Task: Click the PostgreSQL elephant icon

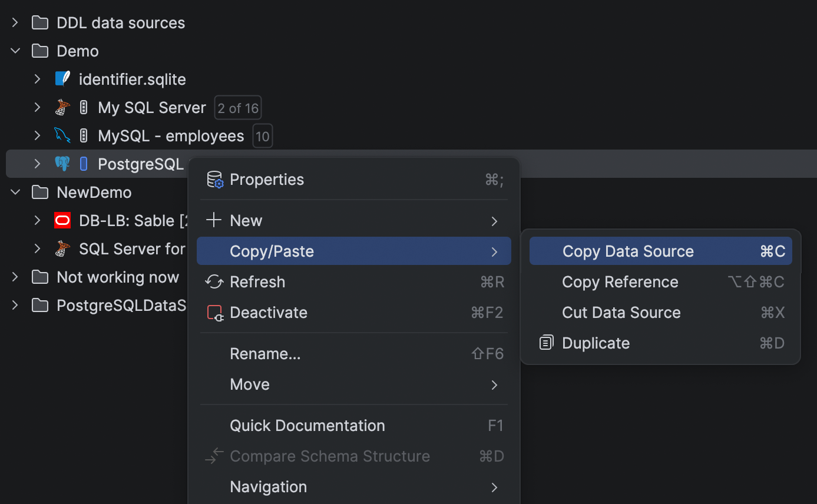Action: [62, 164]
